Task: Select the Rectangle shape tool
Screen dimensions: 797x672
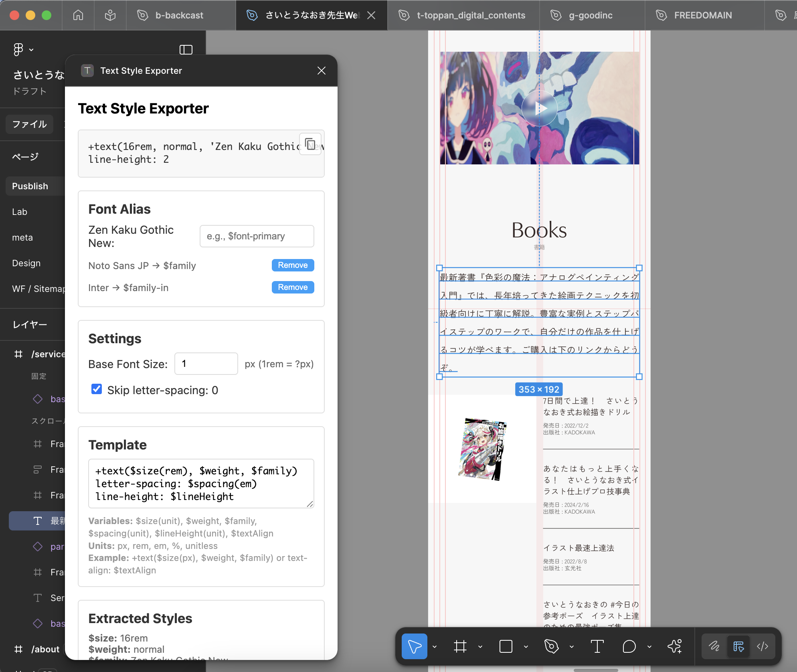Action: coord(506,646)
